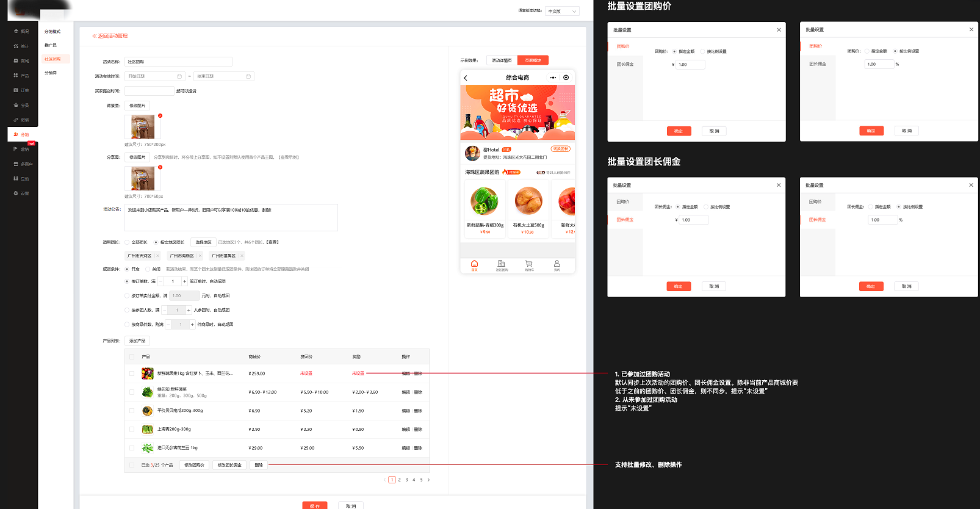980x509 pixels.
Task: Check the ¥259.00 新鲜蔬果集 product row
Action: point(132,374)
